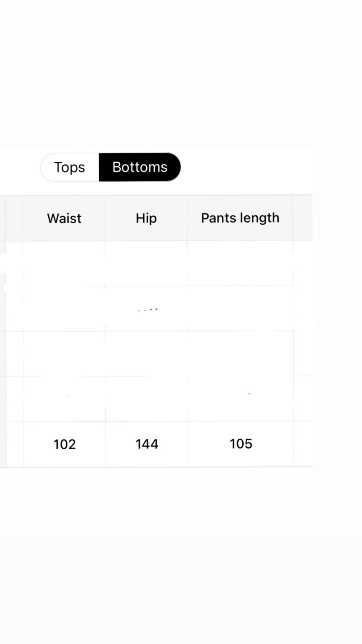Select the hip value 144
This screenshot has height=644, width=362.
[147, 444]
